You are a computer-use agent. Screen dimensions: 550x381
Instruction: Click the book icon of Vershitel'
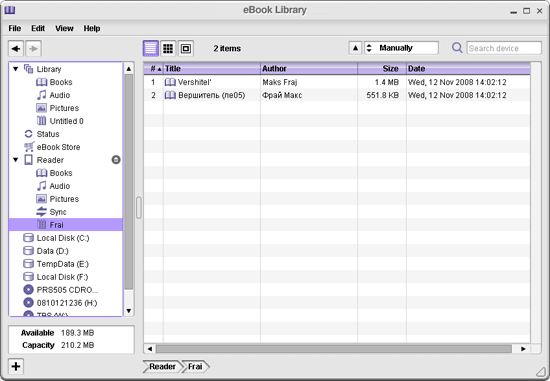pos(170,82)
